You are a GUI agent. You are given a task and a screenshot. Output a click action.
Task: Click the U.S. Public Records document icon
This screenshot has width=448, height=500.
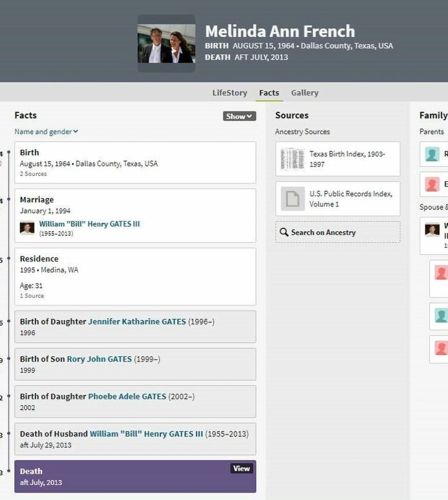(x=292, y=199)
